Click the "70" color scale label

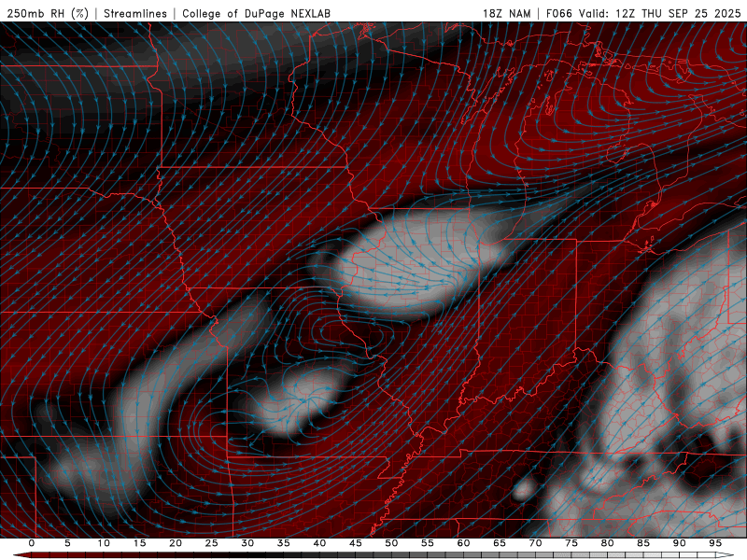(535, 543)
